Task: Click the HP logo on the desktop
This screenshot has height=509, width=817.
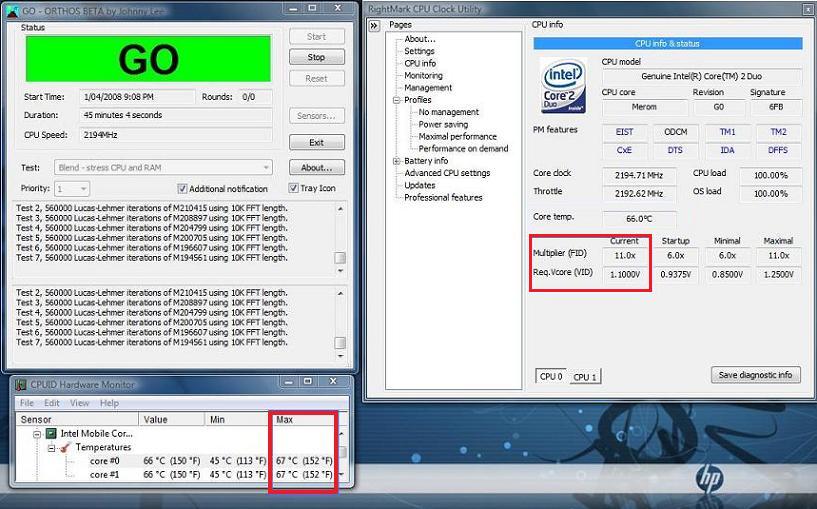Action: [709, 479]
